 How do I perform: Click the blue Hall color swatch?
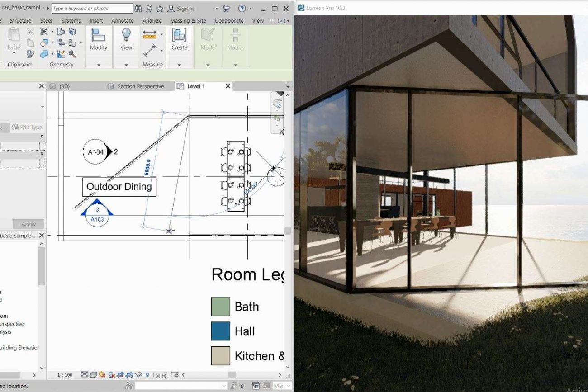pos(221,331)
